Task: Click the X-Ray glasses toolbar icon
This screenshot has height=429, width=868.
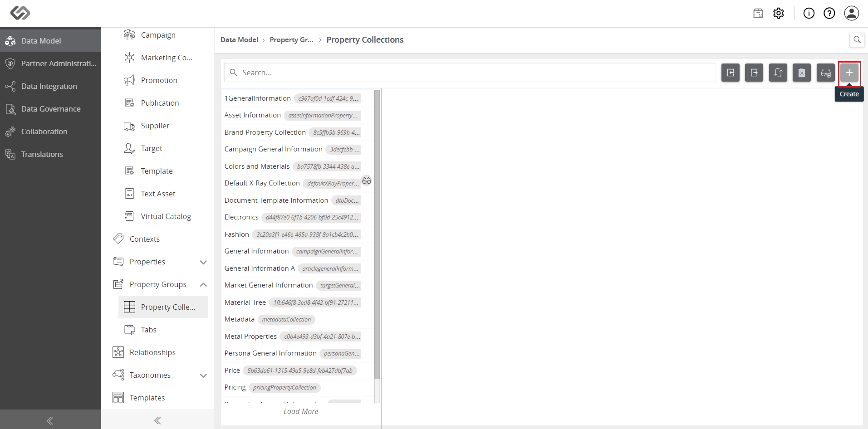Action: coord(825,73)
